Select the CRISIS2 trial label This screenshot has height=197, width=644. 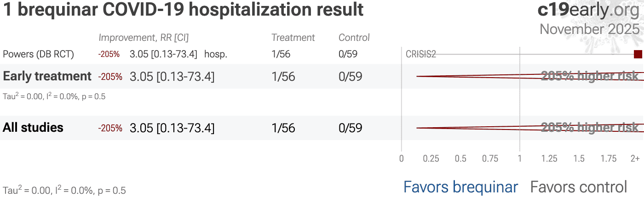click(420, 55)
